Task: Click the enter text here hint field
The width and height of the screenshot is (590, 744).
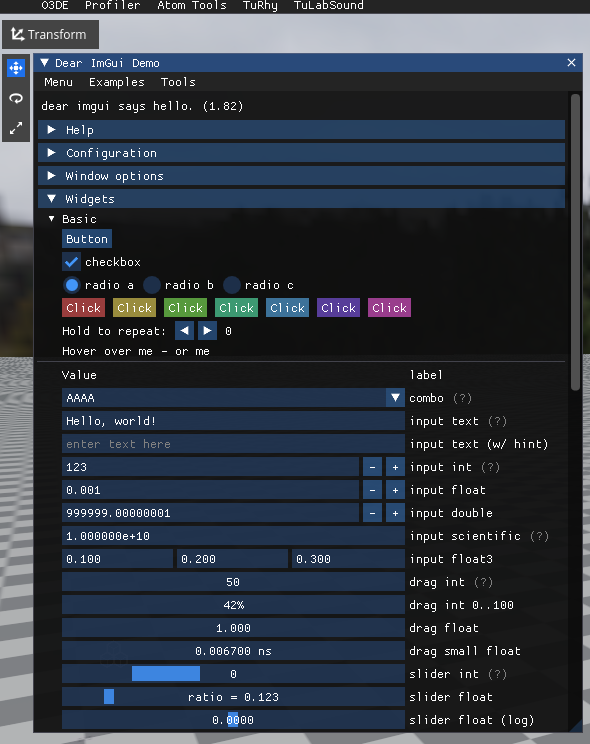Action: coord(233,444)
